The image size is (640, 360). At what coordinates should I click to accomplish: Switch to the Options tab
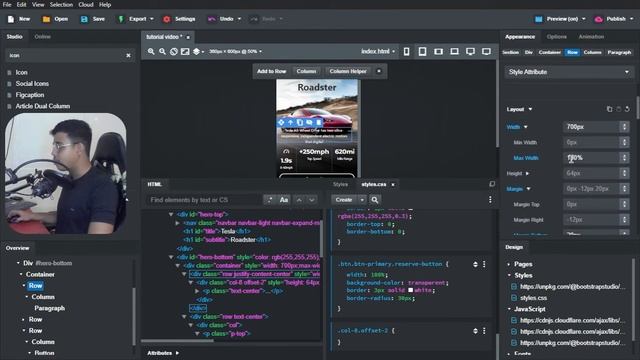[x=556, y=37]
